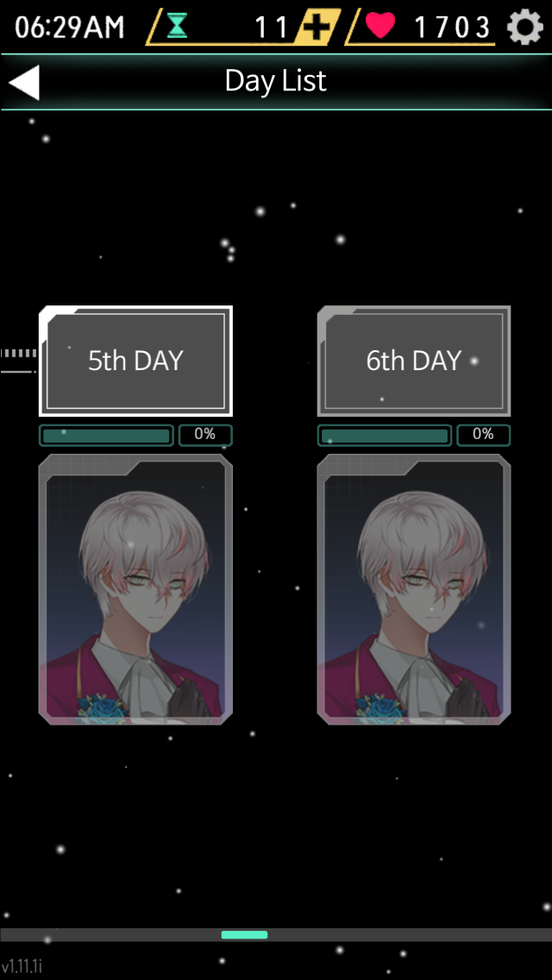Open settings via the gear icon
552x980 pixels.
click(524, 27)
